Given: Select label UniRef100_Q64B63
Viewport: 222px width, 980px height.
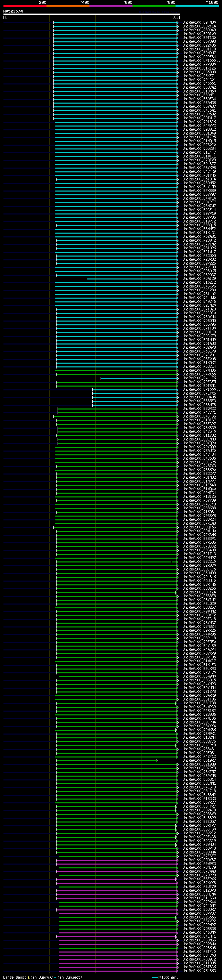Looking at the screenshot, I should (199, 971).
